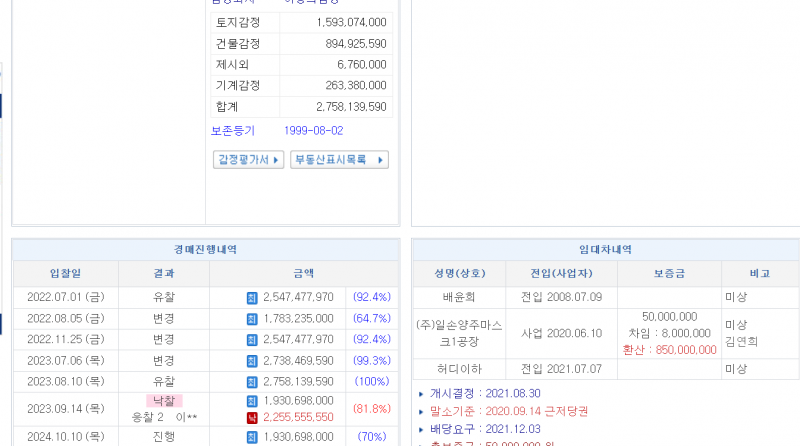Click the minimum price icon beside 1,783,235,000

(x=252, y=318)
